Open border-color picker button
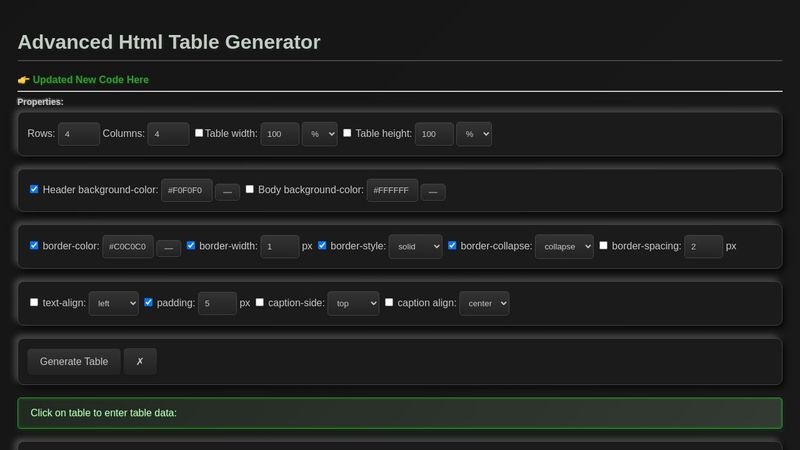The height and width of the screenshot is (450, 800). point(168,247)
